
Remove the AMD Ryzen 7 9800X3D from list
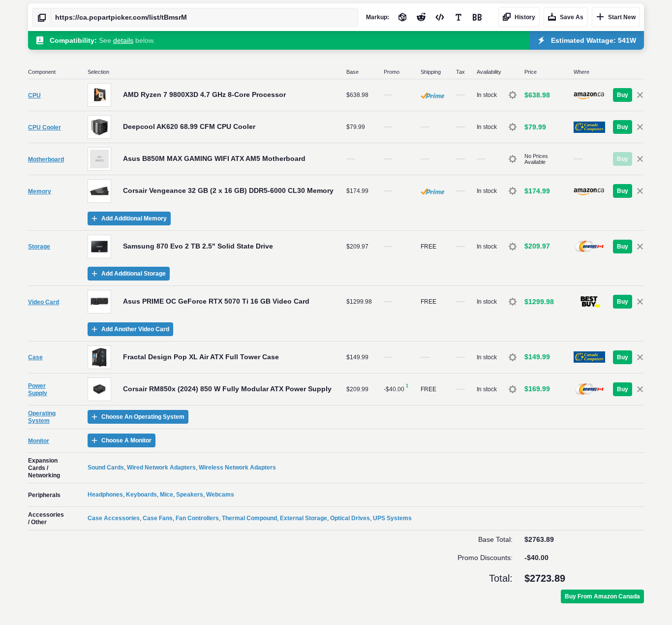(640, 95)
